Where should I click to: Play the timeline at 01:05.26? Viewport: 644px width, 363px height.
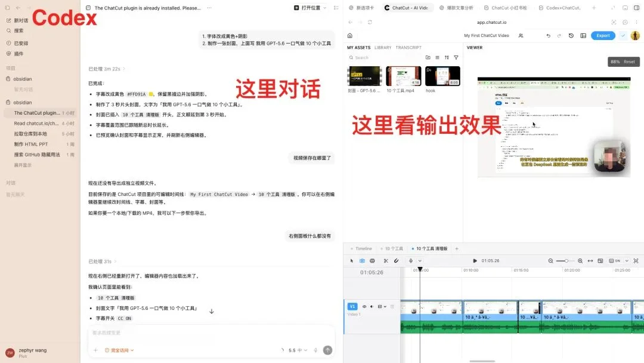tap(475, 261)
